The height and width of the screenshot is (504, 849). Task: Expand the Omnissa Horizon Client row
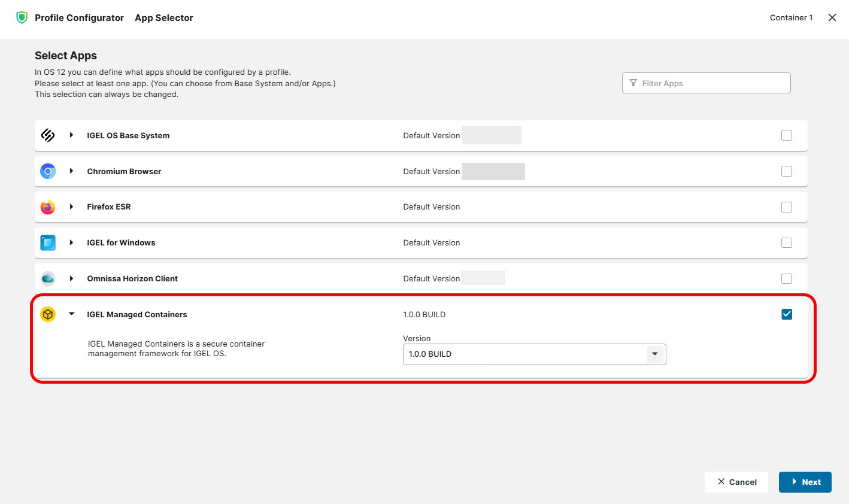point(71,278)
